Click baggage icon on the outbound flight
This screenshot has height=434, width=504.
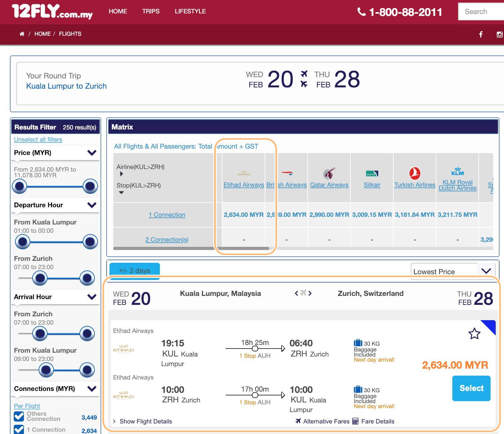point(358,343)
